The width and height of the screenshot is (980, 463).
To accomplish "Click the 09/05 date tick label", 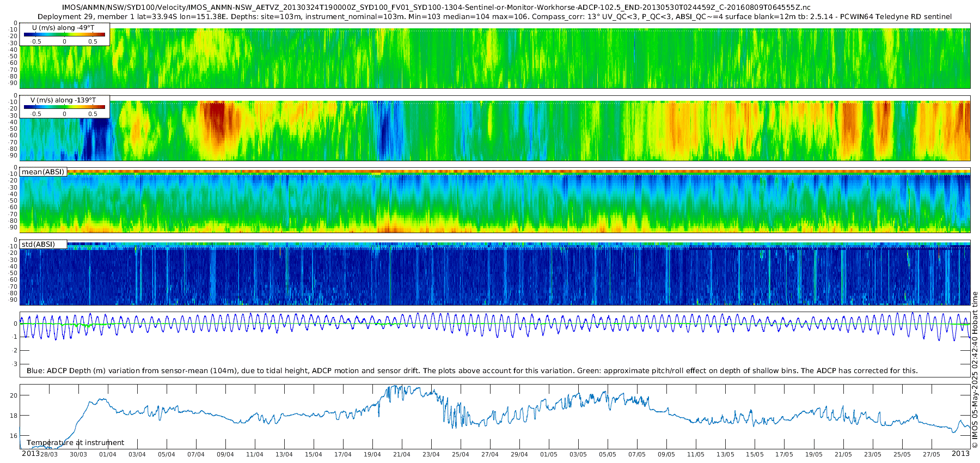I will (666, 454).
